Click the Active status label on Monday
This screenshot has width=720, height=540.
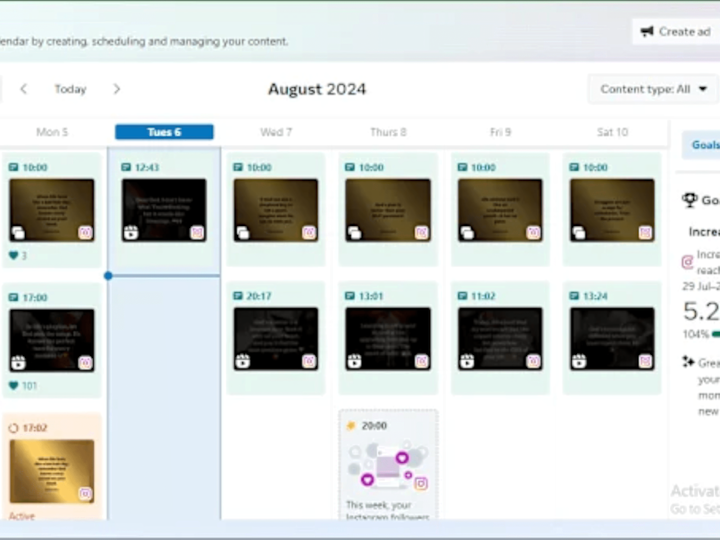pyautogui.click(x=22, y=516)
